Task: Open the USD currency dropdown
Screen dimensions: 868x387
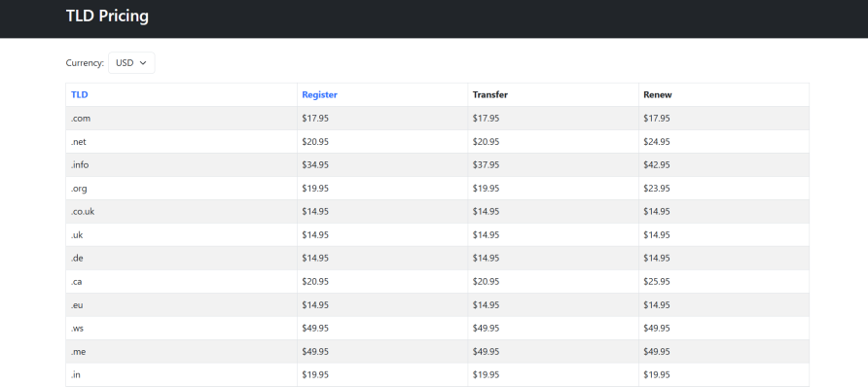Action: pyautogui.click(x=131, y=63)
